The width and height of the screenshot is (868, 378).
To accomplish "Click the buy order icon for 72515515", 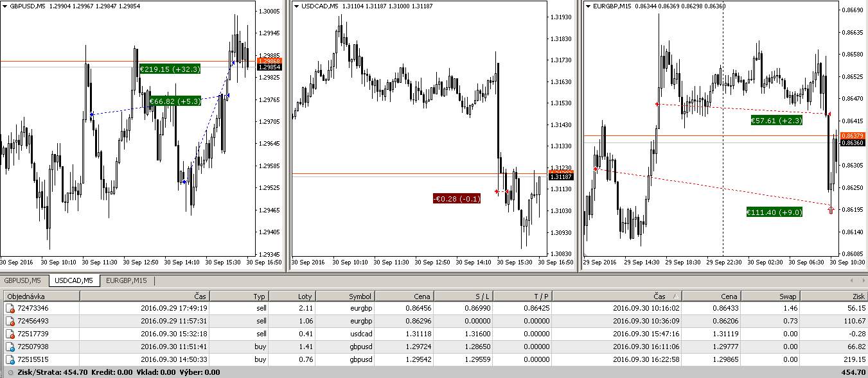I will [9, 359].
